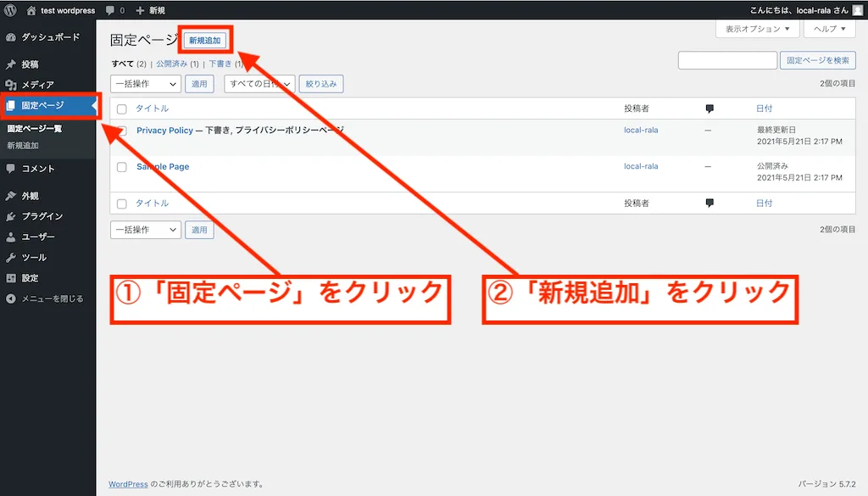Tick the Sample Page checkbox
The width and height of the screenshot is (868, 496).
coord(122,167)
